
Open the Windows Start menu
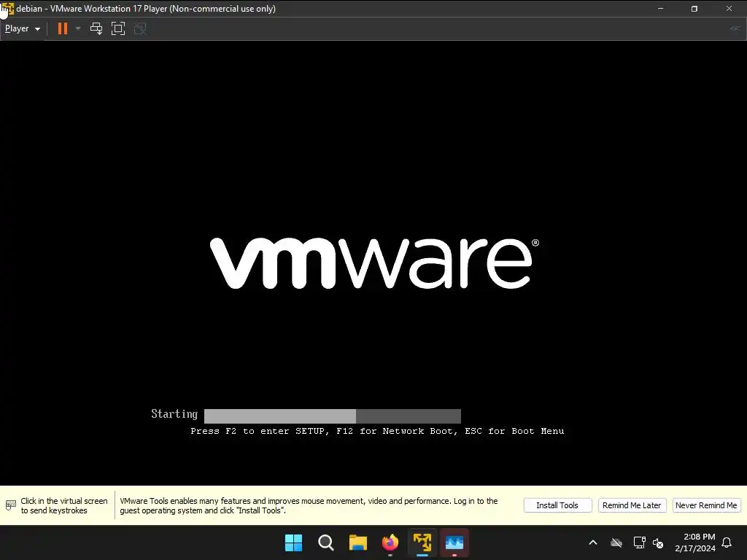pos(293,542)
